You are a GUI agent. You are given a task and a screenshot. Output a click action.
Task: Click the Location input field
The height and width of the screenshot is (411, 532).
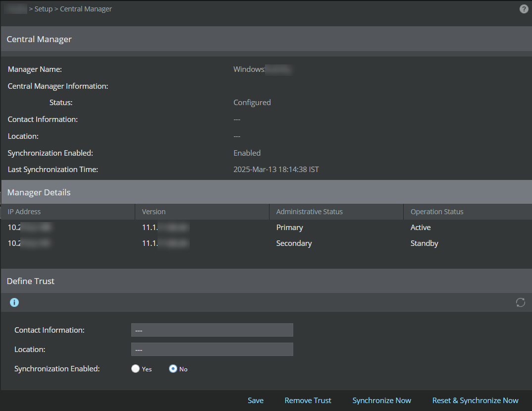click(212, 349)
